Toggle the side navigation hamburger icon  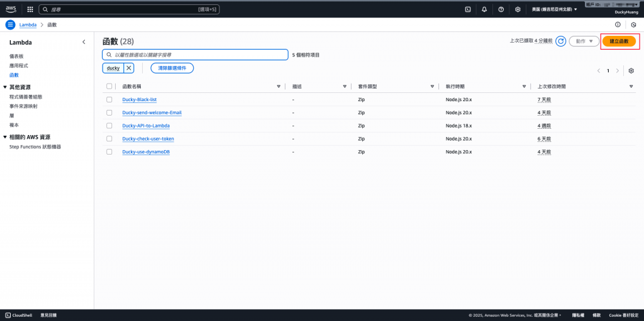pyautogui.click(x=10, y=24)
